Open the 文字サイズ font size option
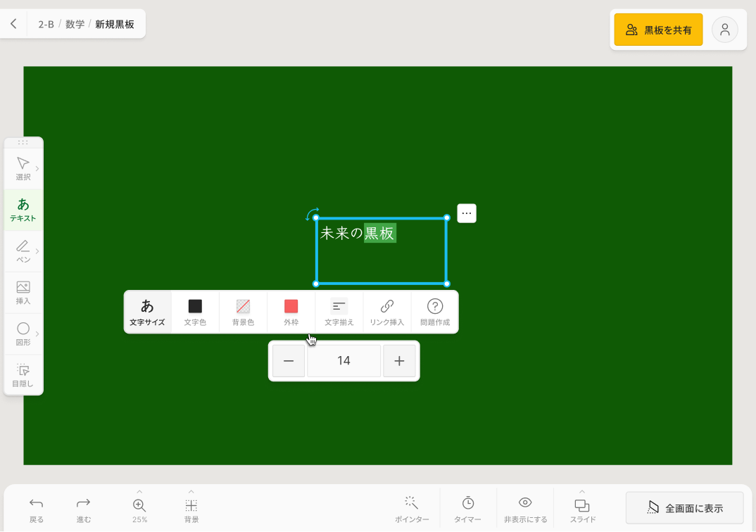The width and height of the screenshot is (756, 532). 147,312
